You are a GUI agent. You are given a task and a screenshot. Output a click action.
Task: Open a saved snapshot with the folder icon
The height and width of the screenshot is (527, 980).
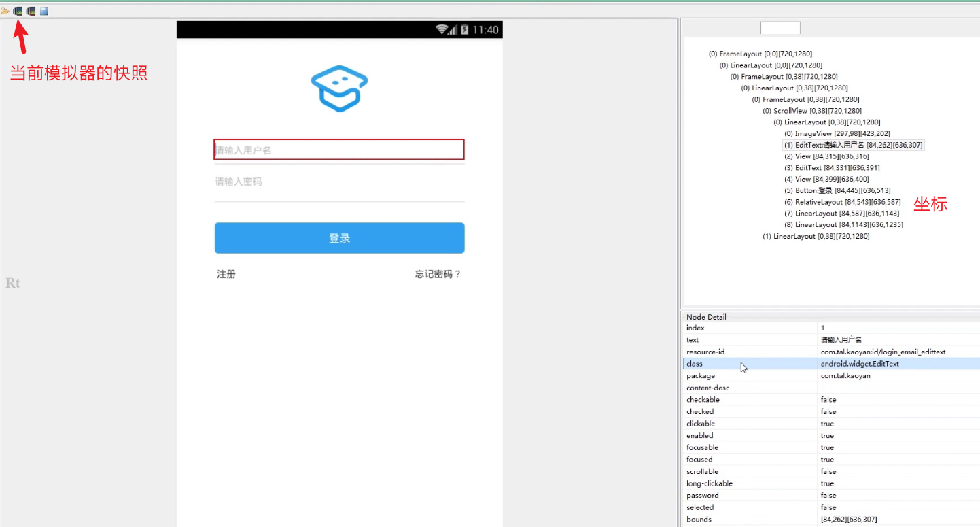click(x=5, y=11)
